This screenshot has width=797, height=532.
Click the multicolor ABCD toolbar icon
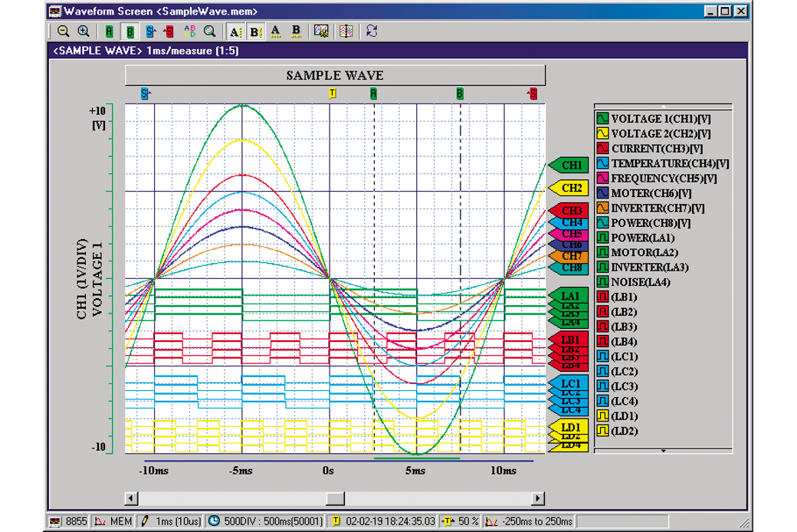pos(190,31)
